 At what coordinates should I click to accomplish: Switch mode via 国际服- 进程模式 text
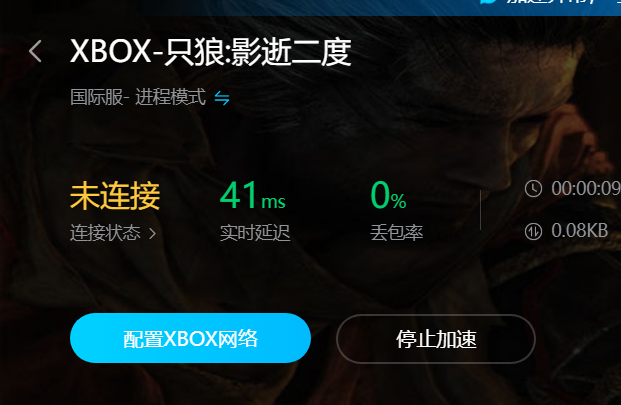tap(138, 97)
